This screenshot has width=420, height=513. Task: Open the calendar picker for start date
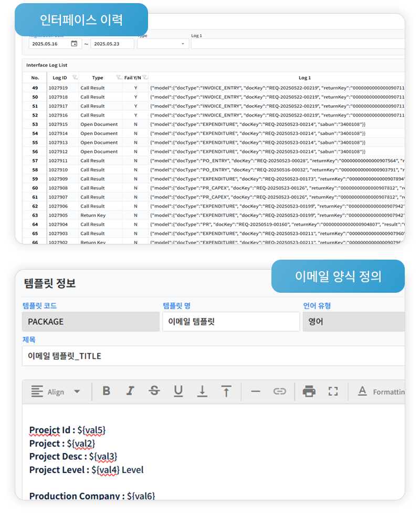click(x=74, y=44)
